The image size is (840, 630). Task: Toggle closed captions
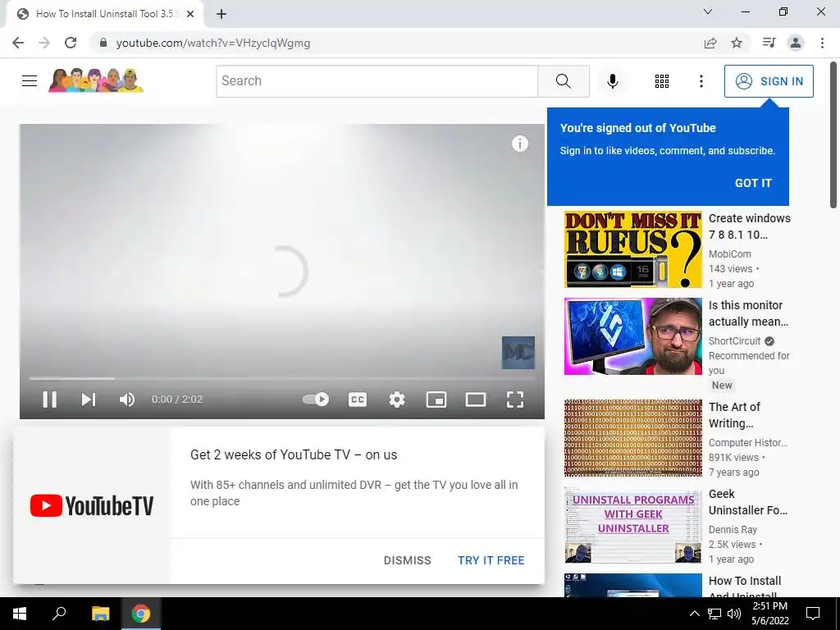358,399
